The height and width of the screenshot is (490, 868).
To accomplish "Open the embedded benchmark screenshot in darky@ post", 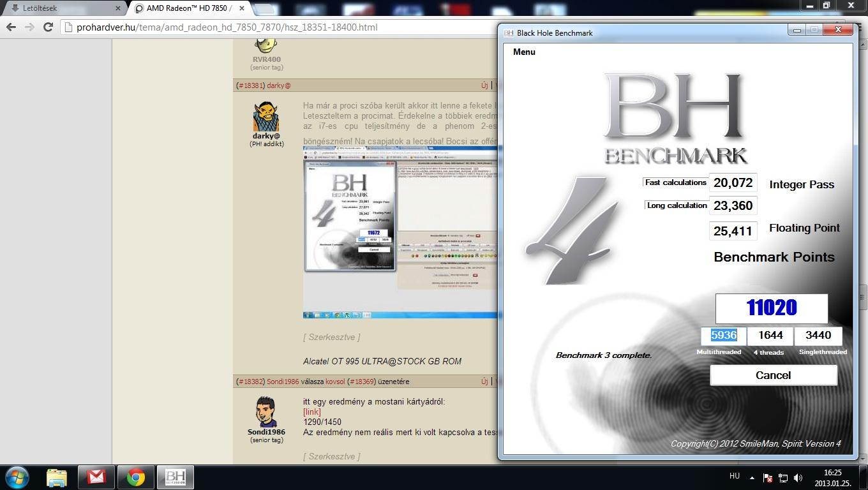I will click(x=400, y=232).
